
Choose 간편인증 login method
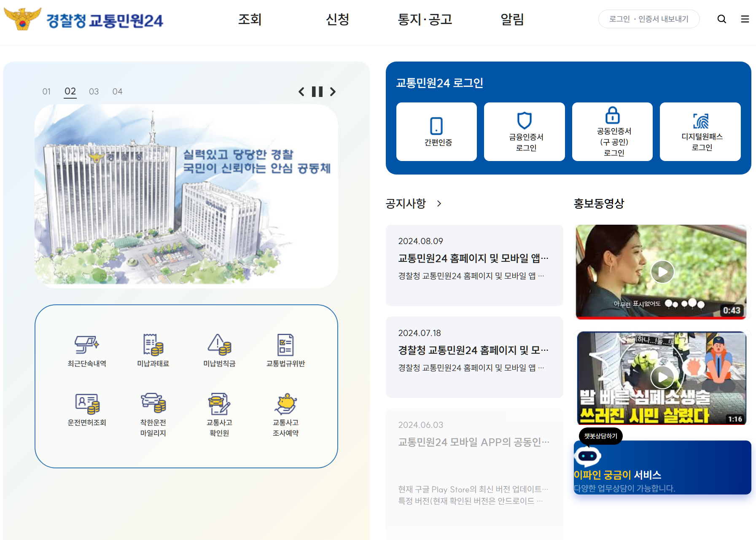pyautogui.click(x=436, y=131)
